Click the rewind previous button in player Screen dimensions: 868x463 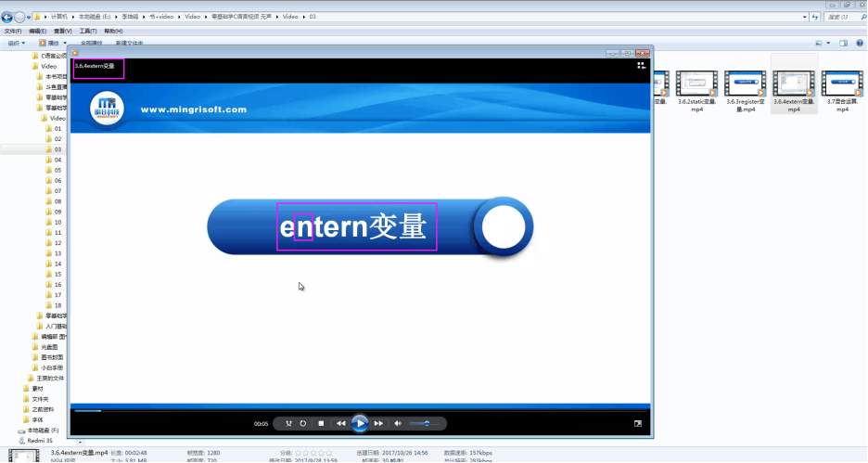[341, 424]
